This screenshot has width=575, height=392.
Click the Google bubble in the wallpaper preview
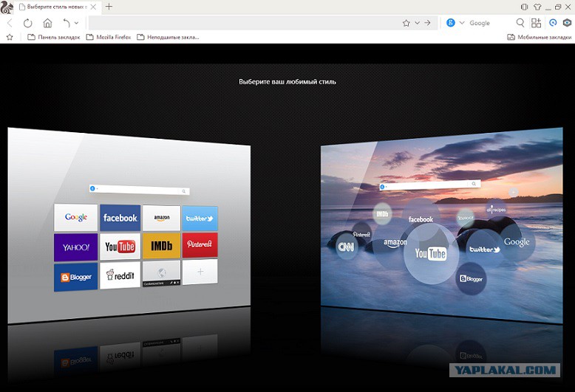coord(517,242)
